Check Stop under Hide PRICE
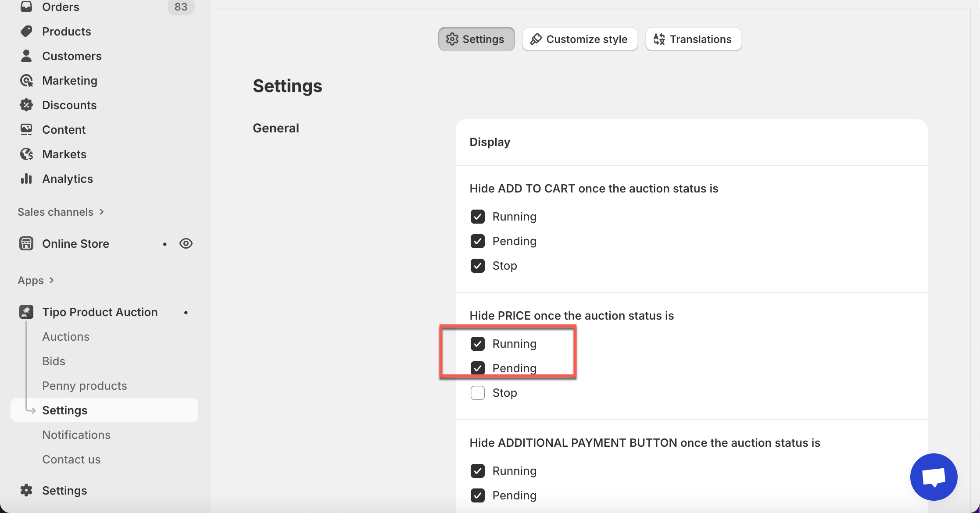The width and height of the screenshot is (980, 513). (x=477, y=393)
